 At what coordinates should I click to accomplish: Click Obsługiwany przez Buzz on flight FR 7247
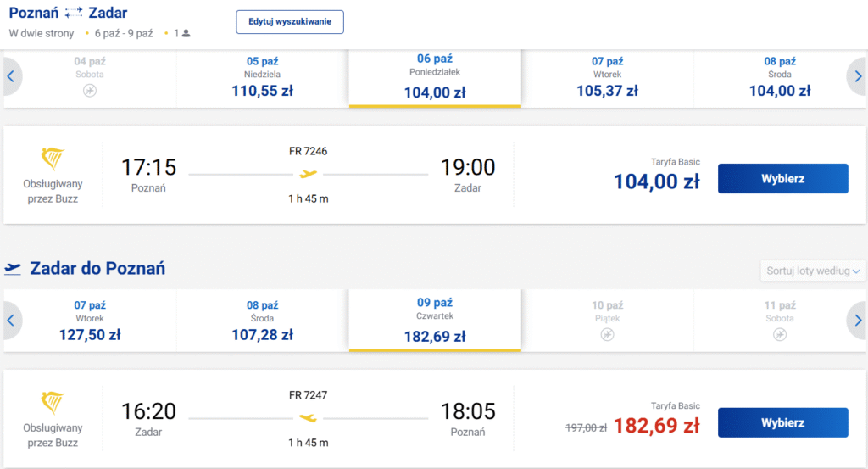pyautogui.click(x=53, y=435)
